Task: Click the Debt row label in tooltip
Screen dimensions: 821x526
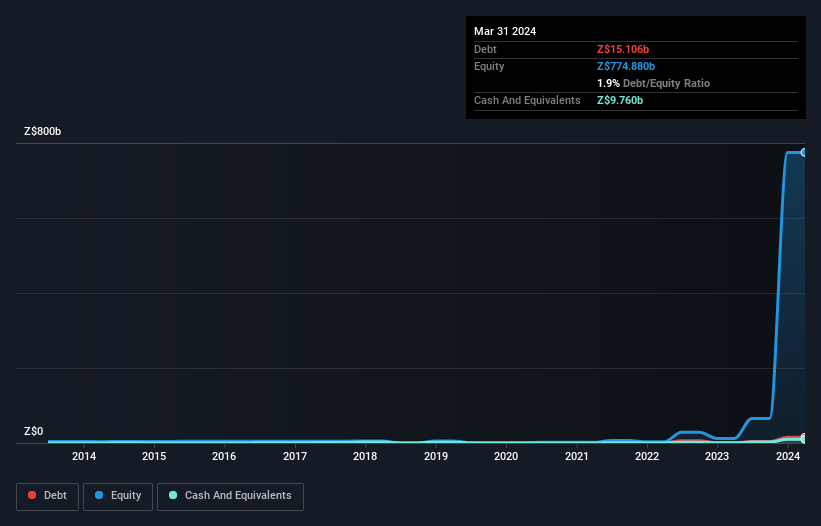Action: pyautogui.click(x=485, y=49)
